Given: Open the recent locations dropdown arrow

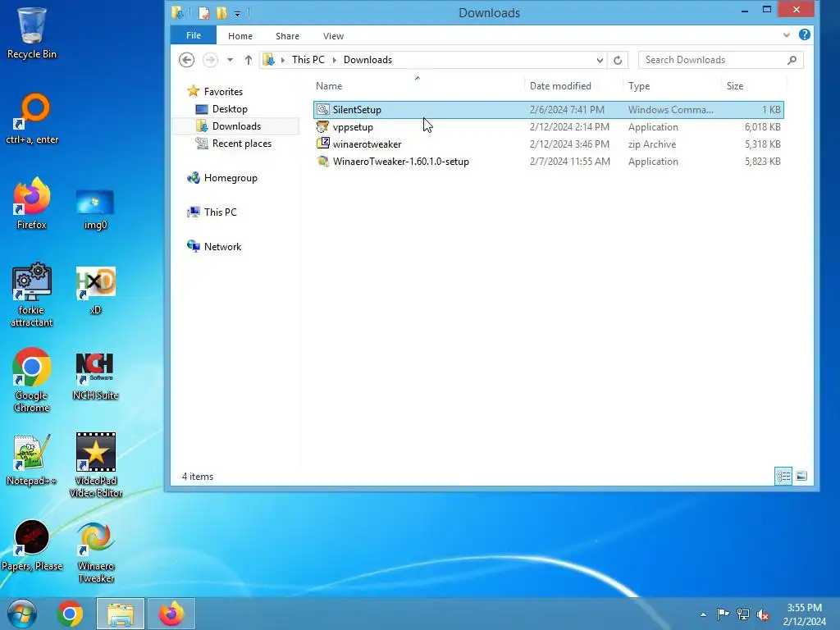Looking at the screenshot, I should tap(230, 60).
